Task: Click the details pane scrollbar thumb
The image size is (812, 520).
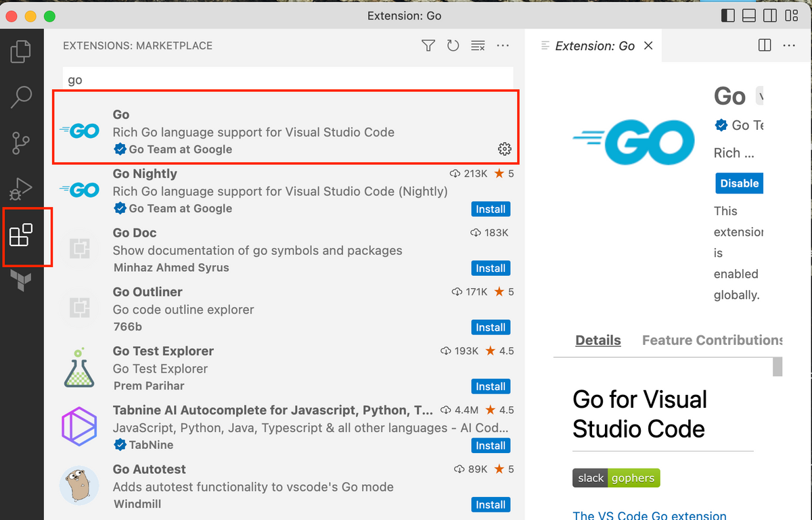Action: pos(777,367)
